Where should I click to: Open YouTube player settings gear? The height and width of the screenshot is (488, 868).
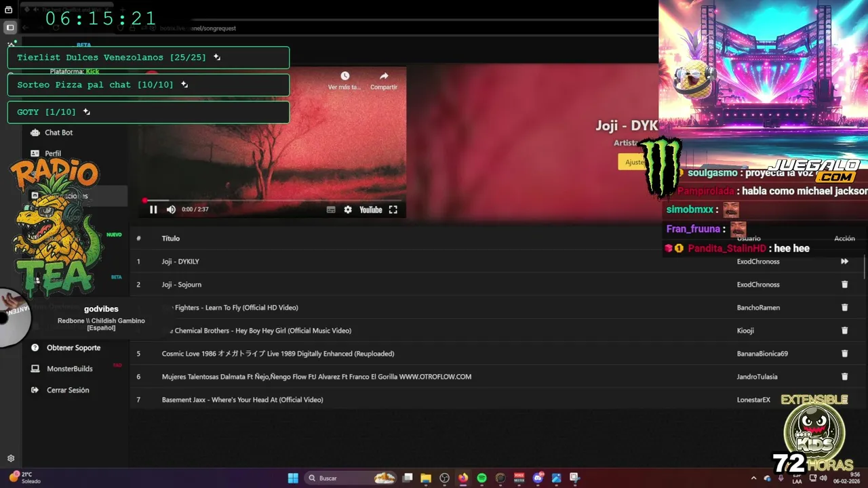[x=348, y=209]
